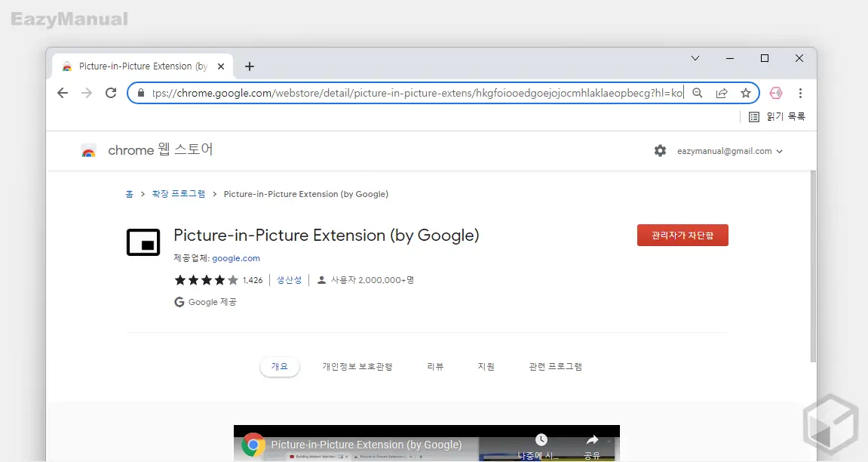The height and width of the screenshot is (462, 868).
Task: Open the google.com provider link
Action: click(235, 258)
